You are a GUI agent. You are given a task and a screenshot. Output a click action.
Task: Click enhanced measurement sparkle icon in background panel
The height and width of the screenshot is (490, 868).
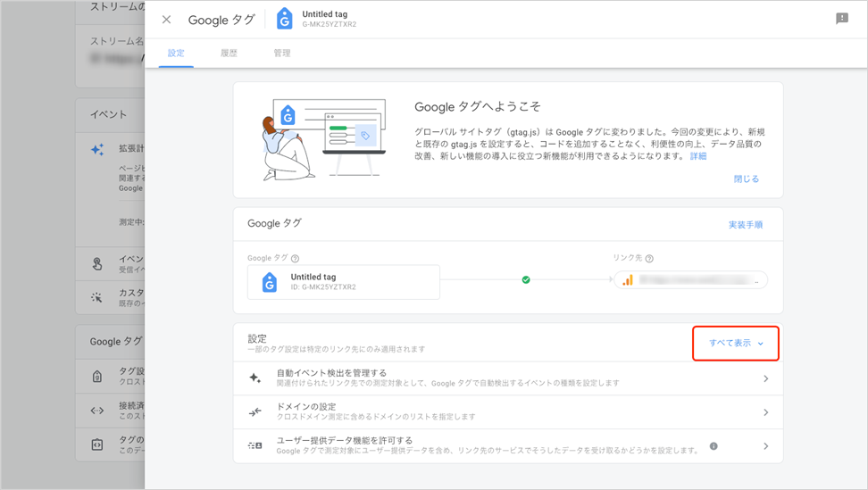(x=97, y=149)
